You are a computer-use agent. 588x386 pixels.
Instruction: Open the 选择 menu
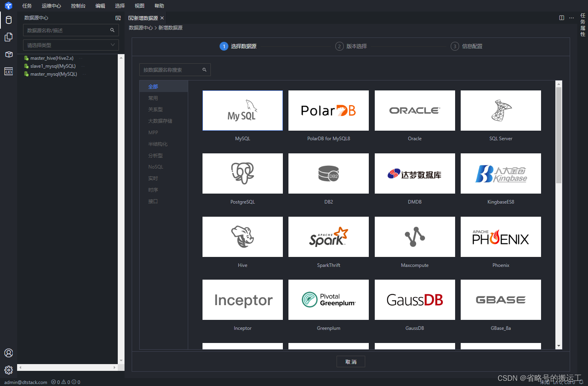click(120, 6)
